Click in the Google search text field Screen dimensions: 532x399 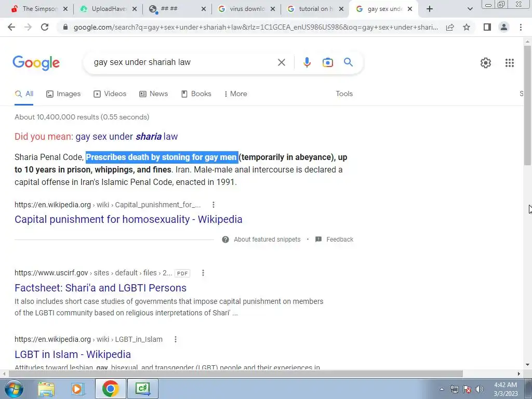tap(183, 62)
